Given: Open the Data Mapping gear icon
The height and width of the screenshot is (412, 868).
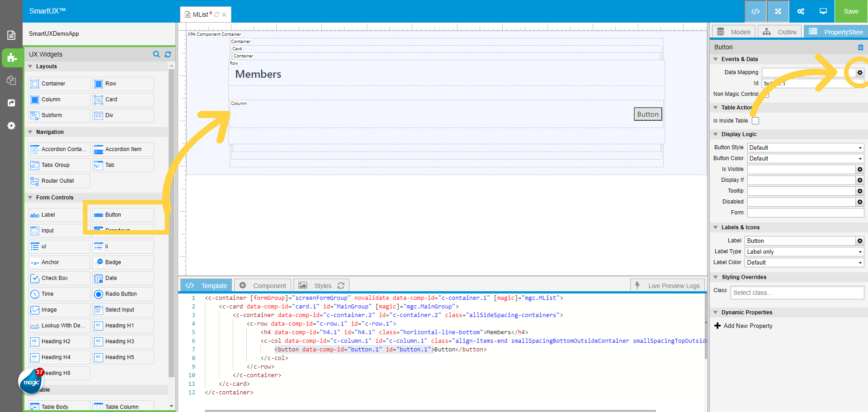Looking at the screenshot, I should 859,72.
